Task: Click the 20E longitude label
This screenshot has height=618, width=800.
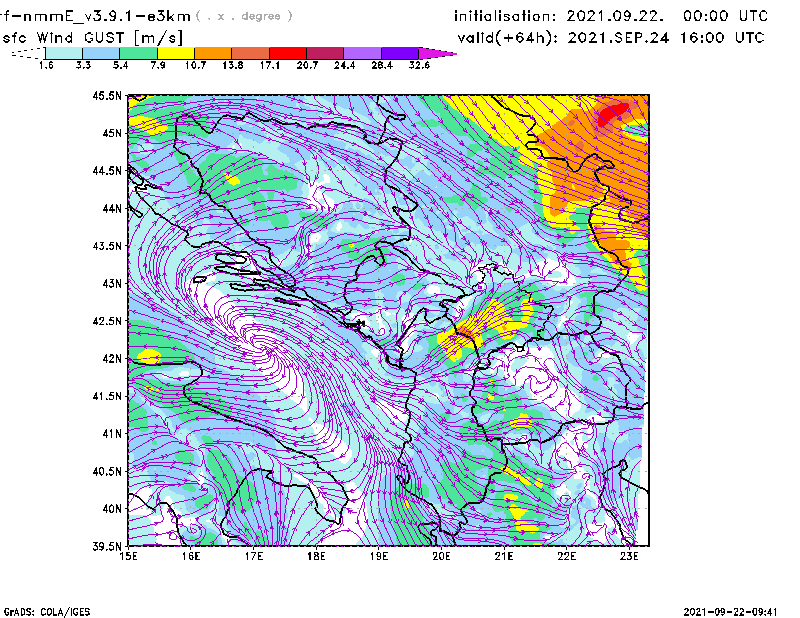Action: point(441,556)
